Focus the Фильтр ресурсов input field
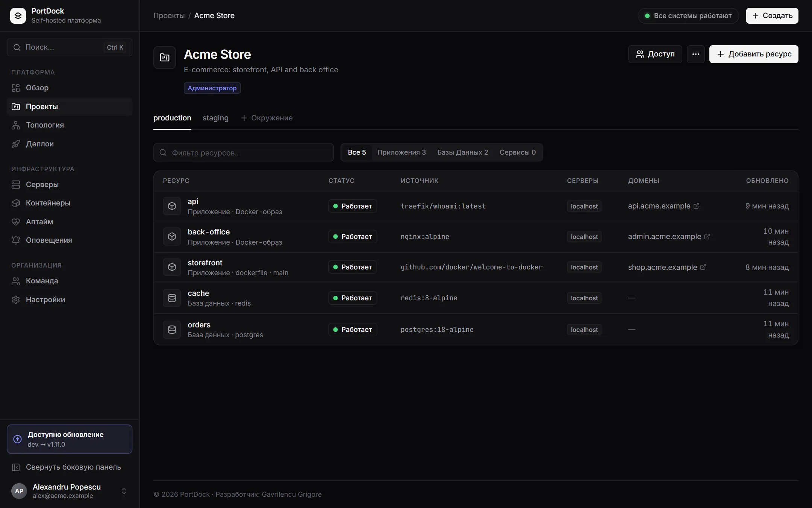Screen dimensions: 812x508 pos(243,152)
